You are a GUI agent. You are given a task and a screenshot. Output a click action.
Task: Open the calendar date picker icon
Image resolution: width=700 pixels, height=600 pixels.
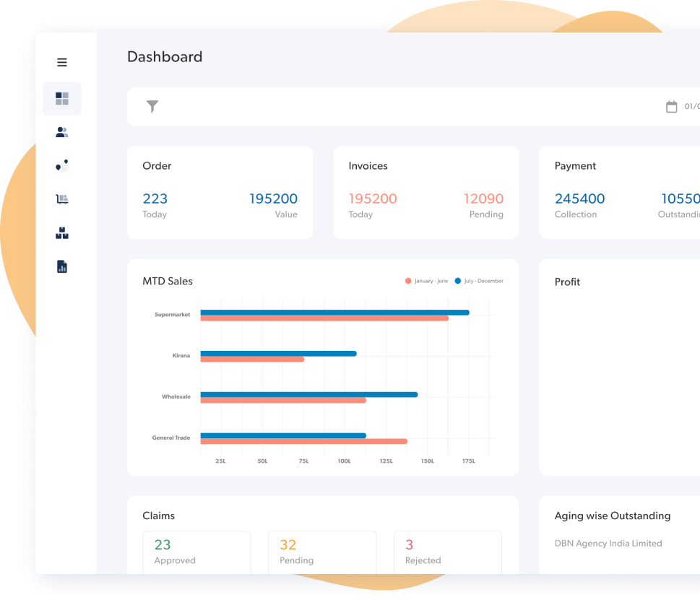(x=671, y=107)
